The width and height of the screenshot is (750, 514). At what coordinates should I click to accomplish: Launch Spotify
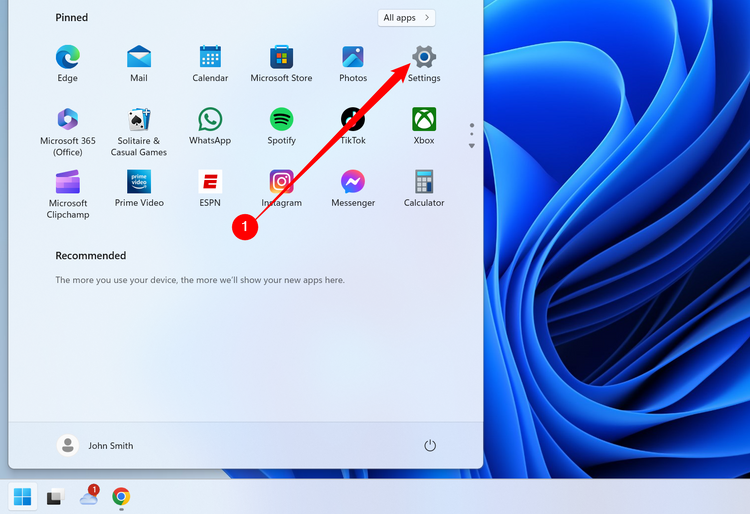click(x=281, y=126)
